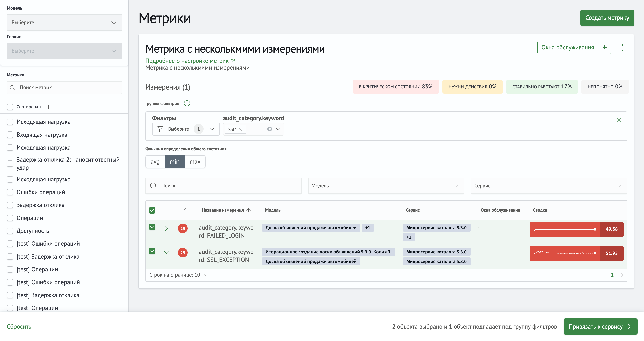The width and height of the screenshot is (644, 341).
Task: Open the three-dot options menu for the metric
Action: pyautogui.click(x=622, y=47)
